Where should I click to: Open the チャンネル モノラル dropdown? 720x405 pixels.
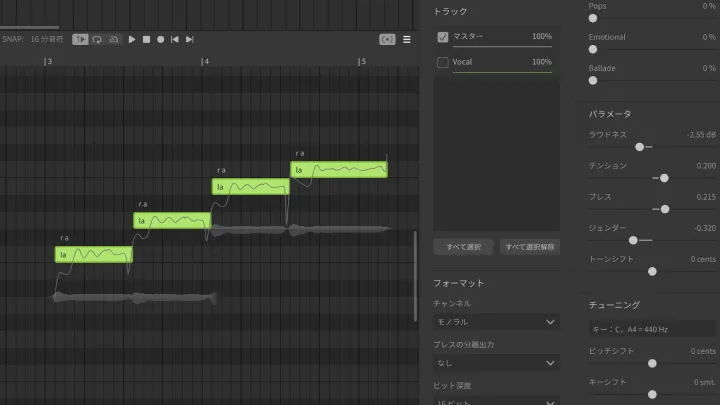click(496, 322)
